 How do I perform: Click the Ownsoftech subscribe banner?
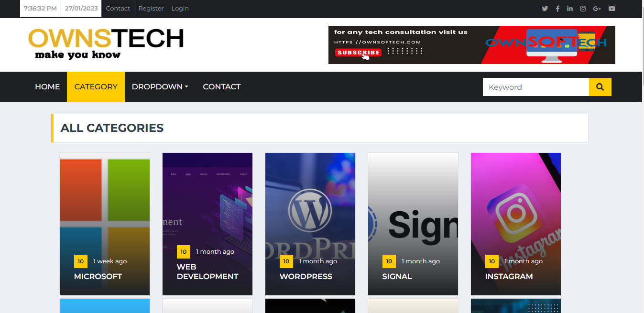(x=471, y=45)
